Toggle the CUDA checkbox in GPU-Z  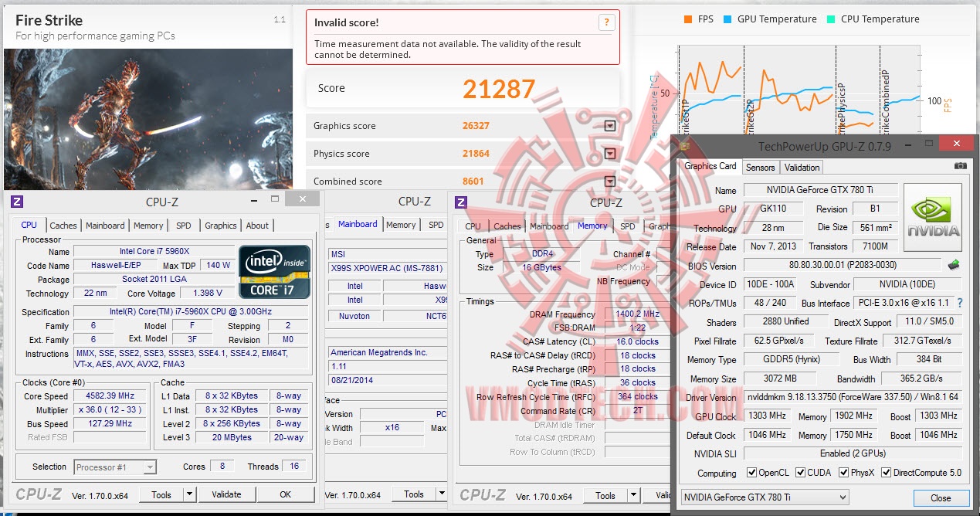click(802, 473)
